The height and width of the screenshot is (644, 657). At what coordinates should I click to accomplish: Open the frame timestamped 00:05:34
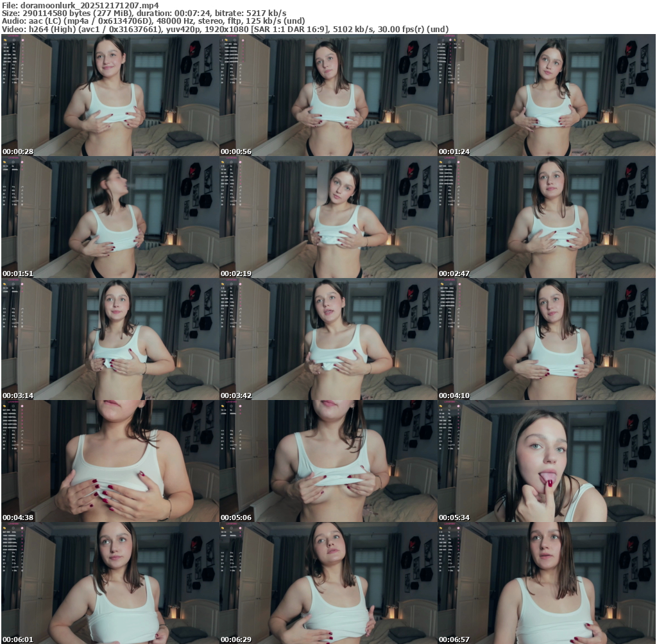pos(546,462)
